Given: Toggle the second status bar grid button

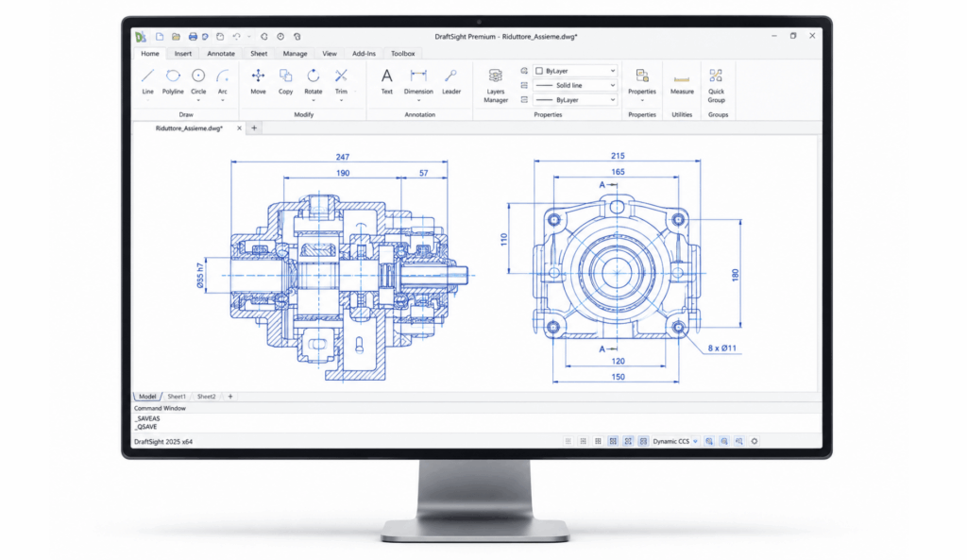Looking at the screenshot, I should pyautogui.click(x=583, y=441).
